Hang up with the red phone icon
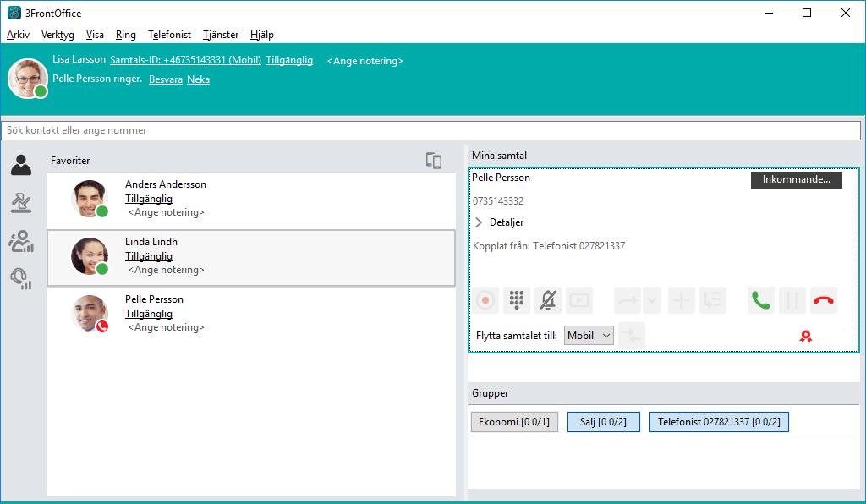Image resolution: width=866 pixels, height=504 pixels. click(824, 300)
